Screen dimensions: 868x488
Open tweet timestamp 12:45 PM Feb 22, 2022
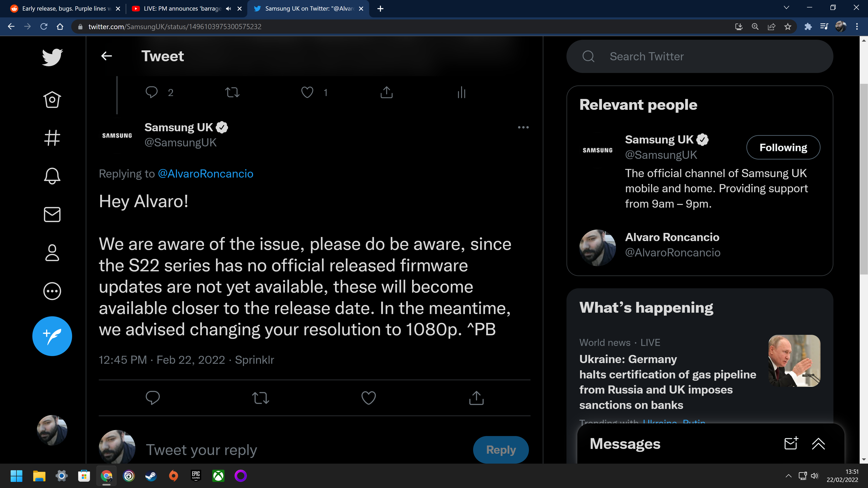tap(162, 360)
